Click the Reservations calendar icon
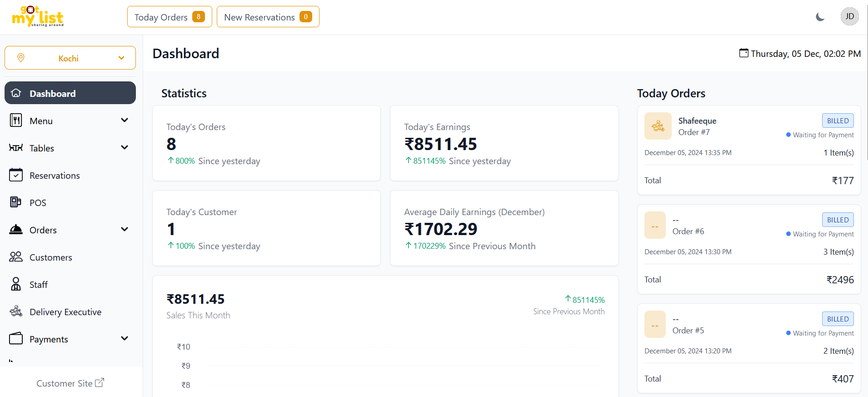The image size is (868, 397). tap(16, 175)
